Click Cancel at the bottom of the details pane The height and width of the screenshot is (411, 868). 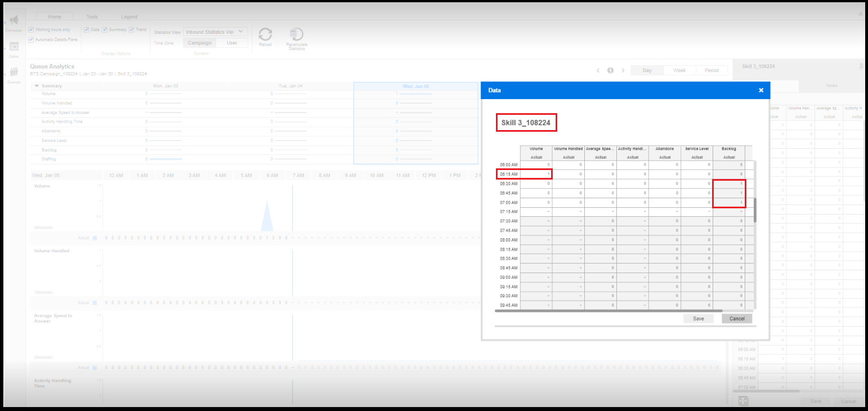848,401
